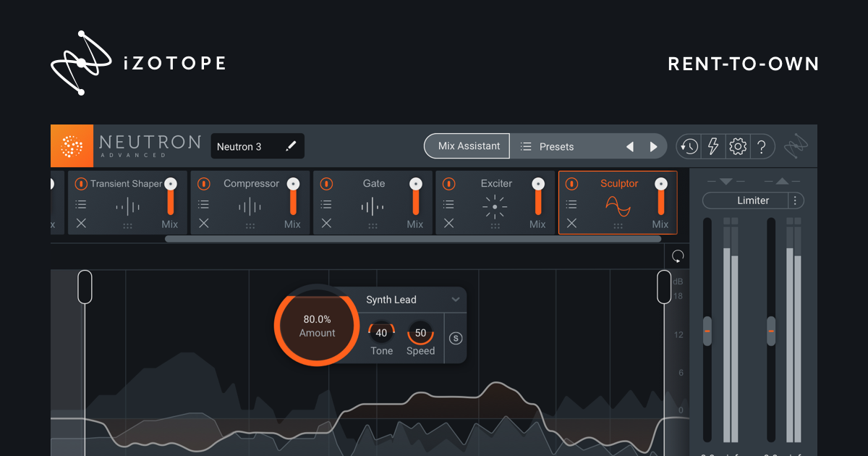The height and width of the screenshot is (456, 868).
Task: Open the Limiter three-dot options menu
Action: (796, 200)
